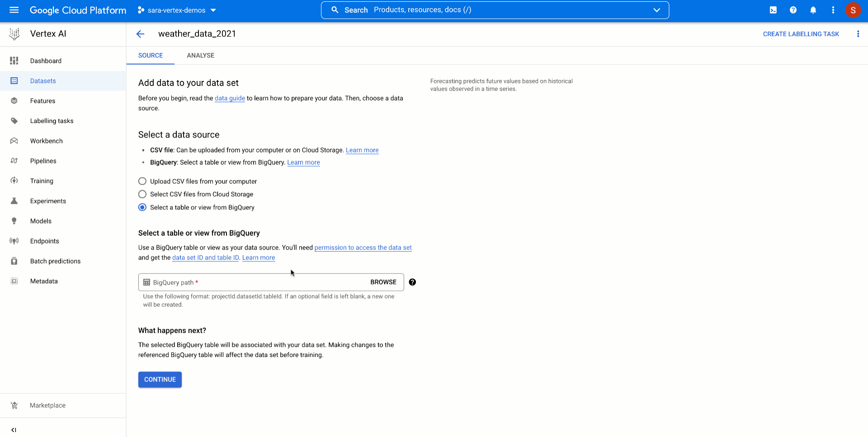The width and height of the screenshot is (868, 437).
Task: Open dataset more actions menu
Action: coord(858,34)
